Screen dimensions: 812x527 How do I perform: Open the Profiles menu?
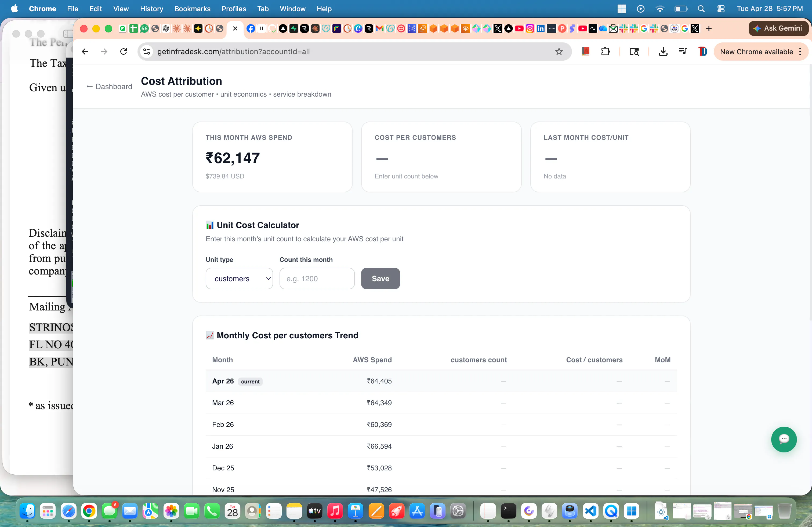pos(234,9)
